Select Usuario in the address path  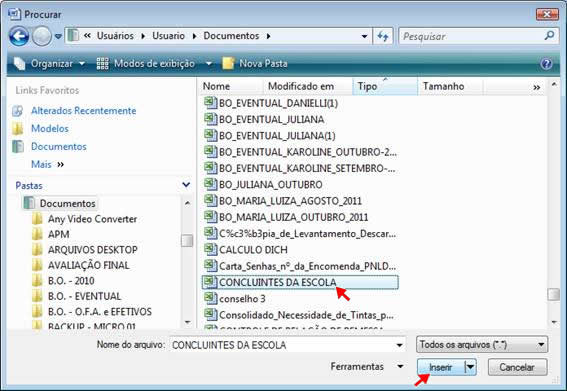[x=169, y=36]
